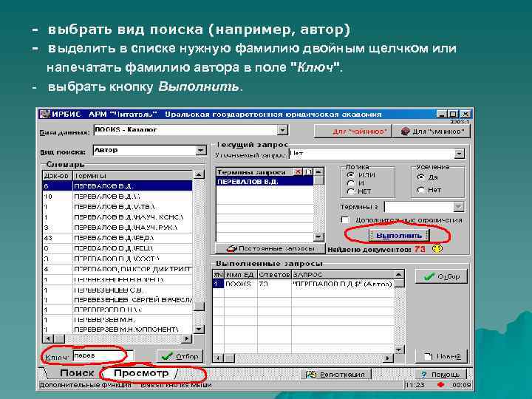Select dictionary row ПЕРЕВЕРЗЕВ М.Н.\ОППОНЕНТ\
532x399 pixels.
(117, 330)
